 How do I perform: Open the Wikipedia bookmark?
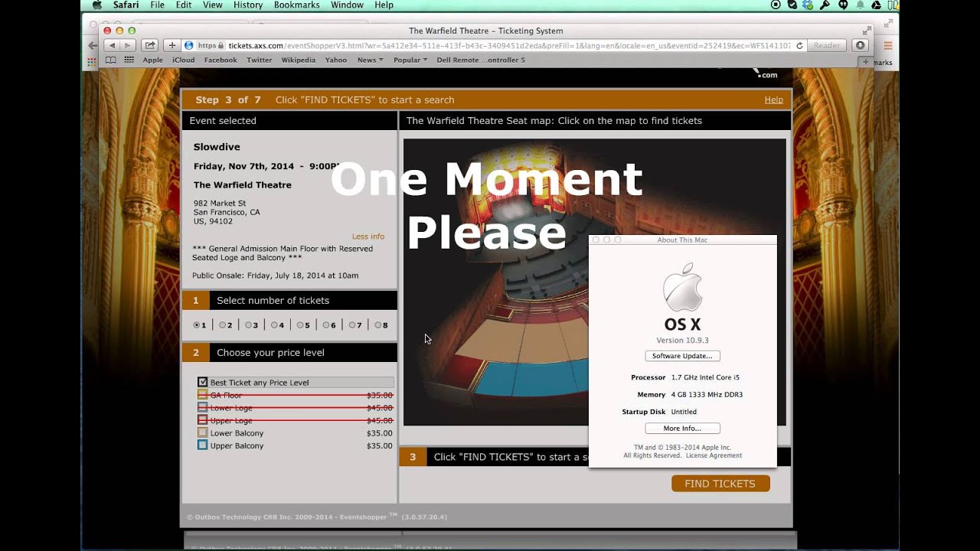(x=298, y=60)
